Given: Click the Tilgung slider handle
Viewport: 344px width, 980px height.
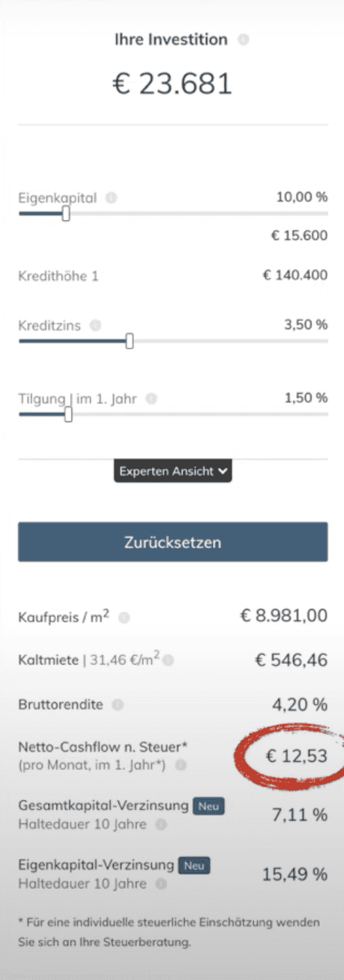Looking at the screenshot, I should [x=68, y=414].
